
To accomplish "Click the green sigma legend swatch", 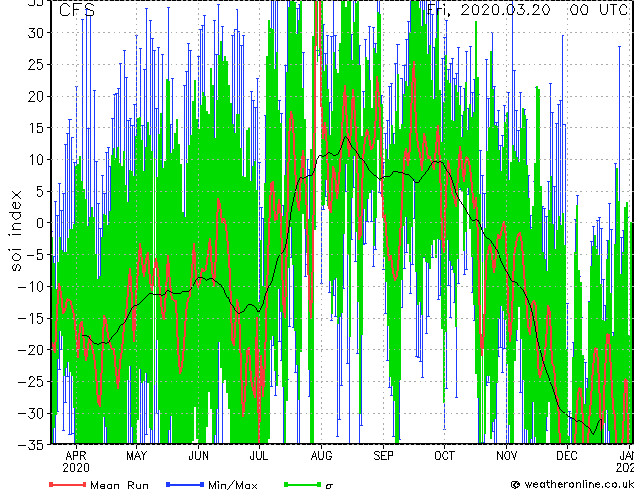I will point(302,484).
